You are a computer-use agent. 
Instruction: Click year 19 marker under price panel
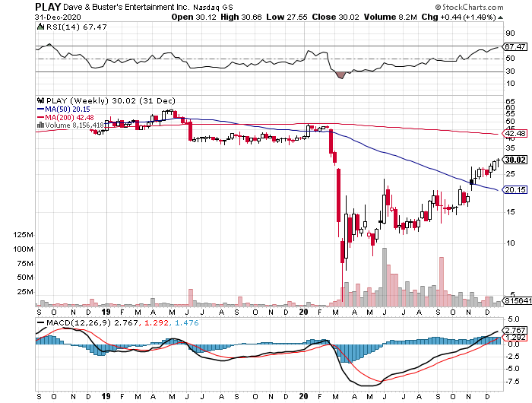pyautogui.click(x=106, y=312)
